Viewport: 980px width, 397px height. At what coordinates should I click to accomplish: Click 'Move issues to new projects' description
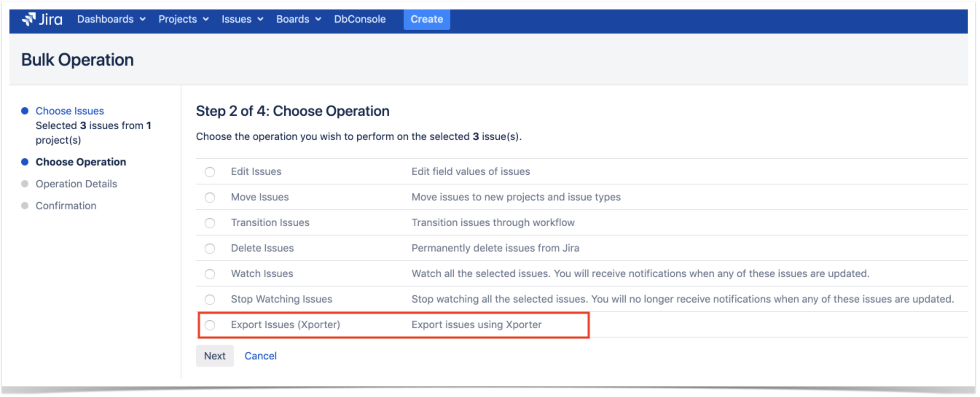pyautogui.click(x=516, y=197)
